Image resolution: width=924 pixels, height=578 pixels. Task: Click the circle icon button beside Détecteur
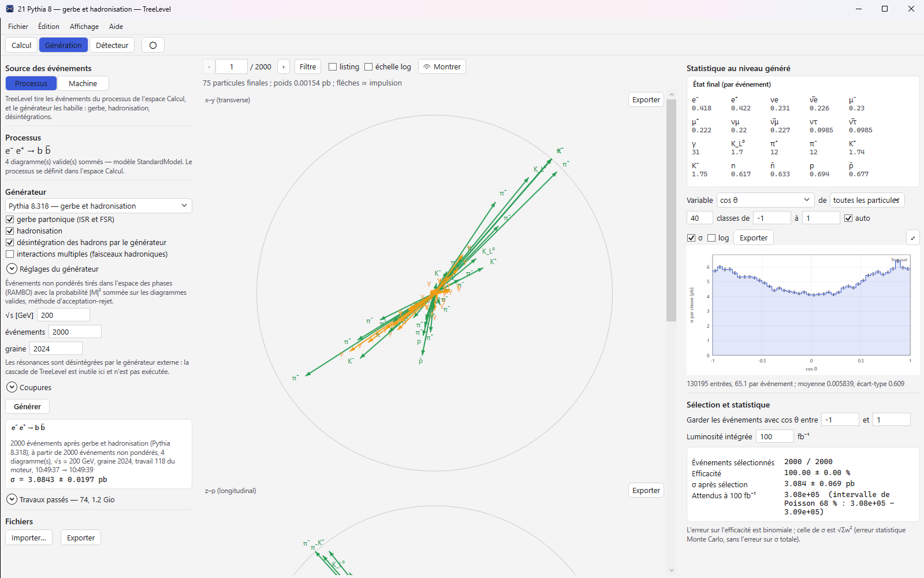[x=153, y=45]
